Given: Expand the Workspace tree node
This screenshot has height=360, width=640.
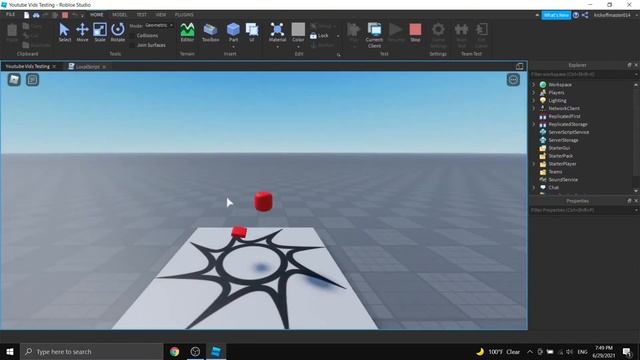Looking at the screenshot, I should tap(533, 84).
